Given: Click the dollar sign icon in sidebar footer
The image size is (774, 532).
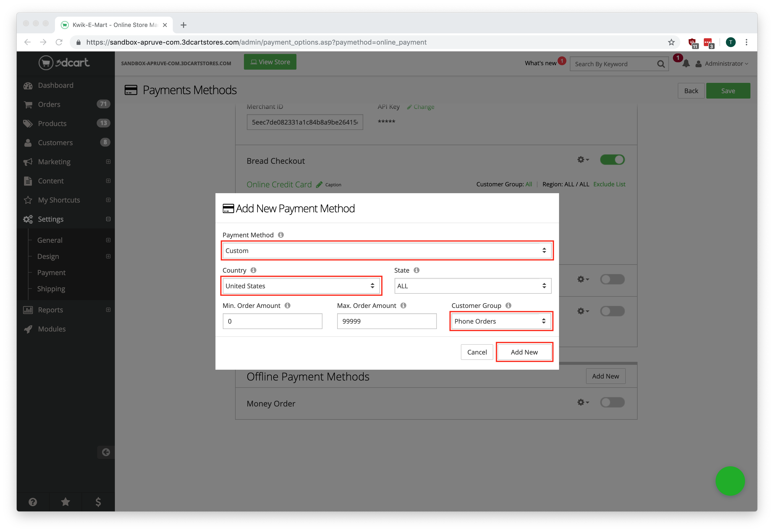Looking at the screenshot, I should coord(98,502).
